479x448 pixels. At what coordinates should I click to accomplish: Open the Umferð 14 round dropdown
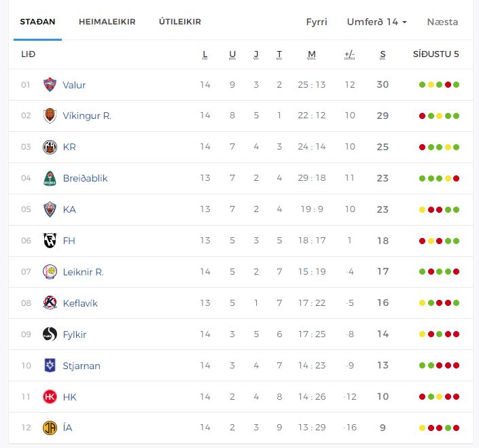click(376, 22)
